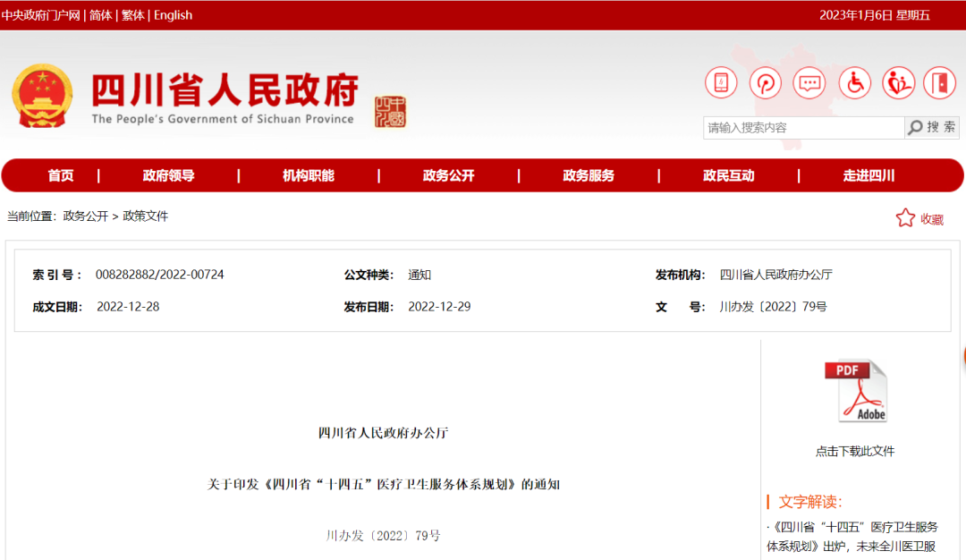Open 走进四川 navigation item
This screenshot has height=560, width=966.
tap(869, 175)
